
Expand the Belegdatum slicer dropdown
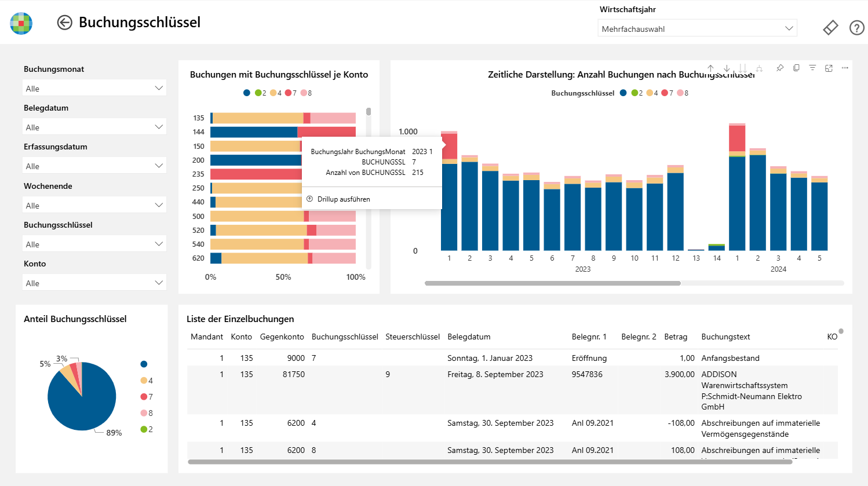(x=94, y=127)
